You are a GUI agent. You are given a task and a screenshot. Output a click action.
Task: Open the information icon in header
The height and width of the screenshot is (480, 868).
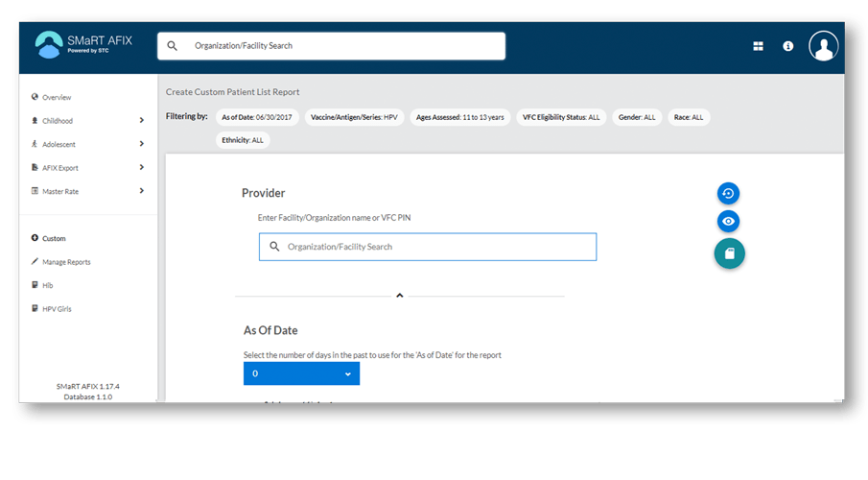(x=787, y=46)
